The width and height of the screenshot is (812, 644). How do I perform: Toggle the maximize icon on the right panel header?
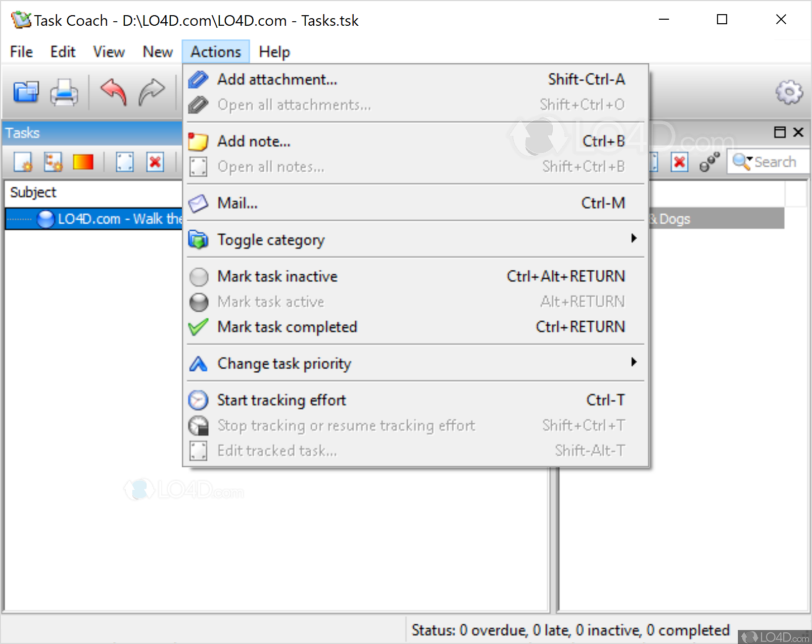tap(779, 132)
